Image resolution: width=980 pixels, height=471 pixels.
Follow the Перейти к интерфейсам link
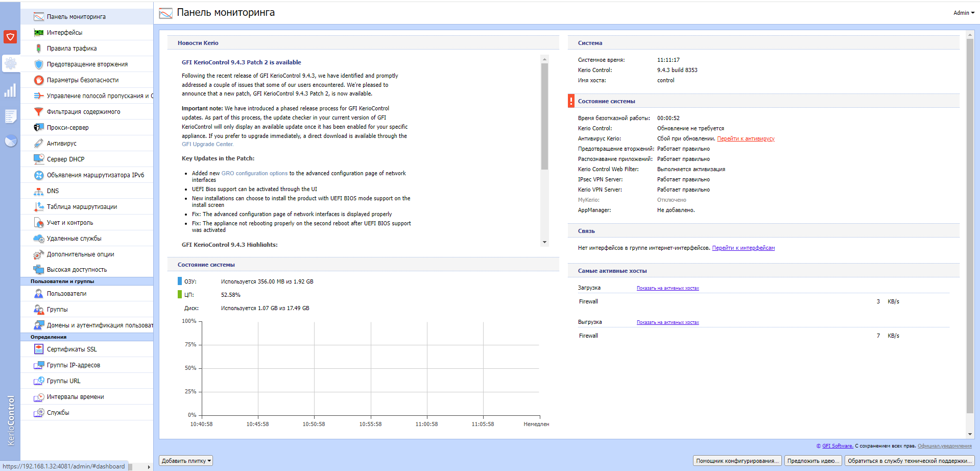[x=743, y=248]
